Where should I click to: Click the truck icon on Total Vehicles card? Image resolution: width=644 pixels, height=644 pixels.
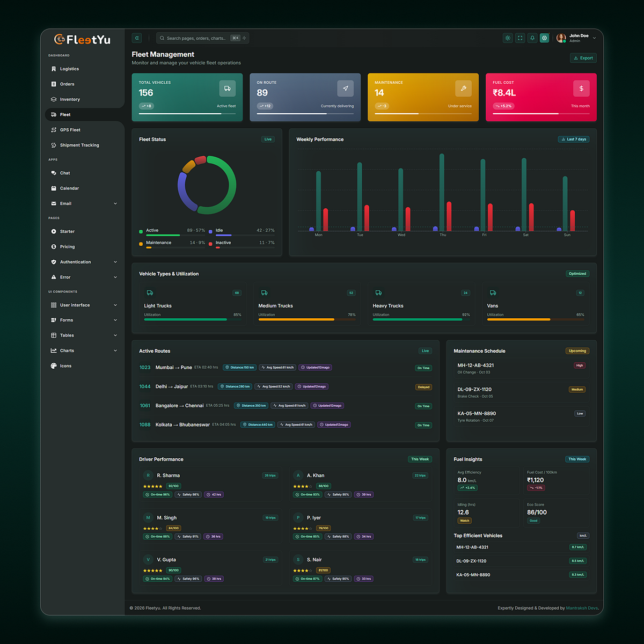point(228,88)
